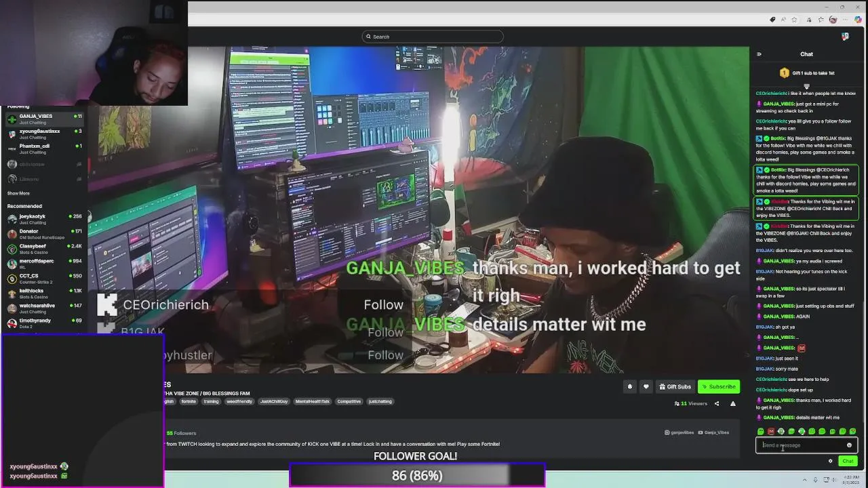Click the green Subscribe button

pos(719,387)
